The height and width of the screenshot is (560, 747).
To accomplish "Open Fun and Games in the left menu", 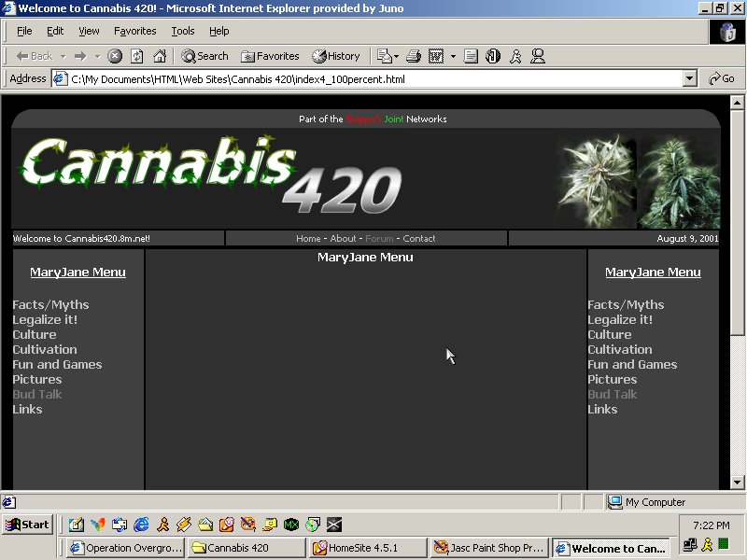I will point(57,364).
